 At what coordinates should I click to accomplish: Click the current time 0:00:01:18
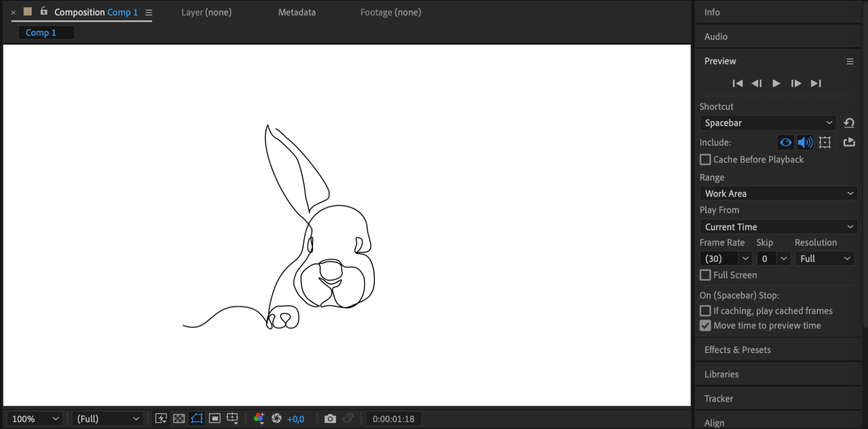tap(393, 419)
